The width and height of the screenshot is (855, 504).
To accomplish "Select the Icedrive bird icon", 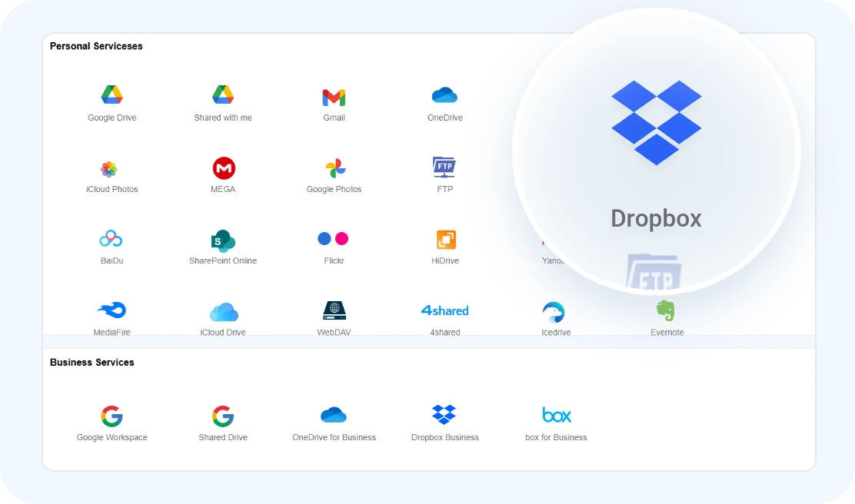I will click(554, 312).
